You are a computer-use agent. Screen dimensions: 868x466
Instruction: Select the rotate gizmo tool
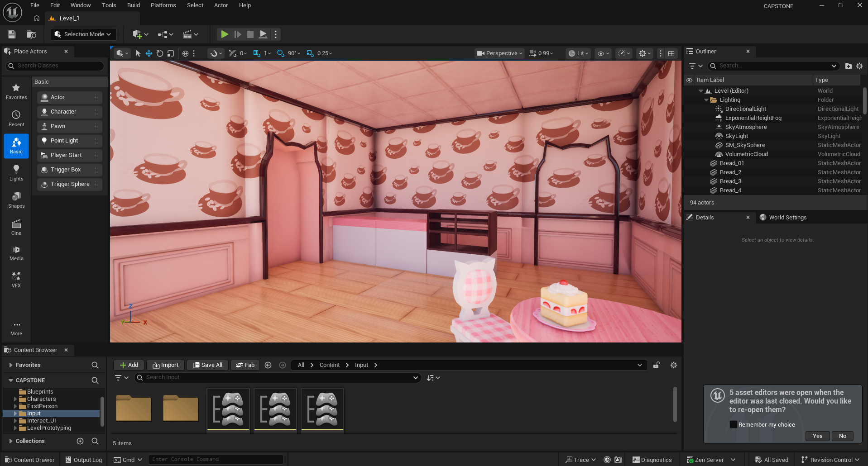160,53
